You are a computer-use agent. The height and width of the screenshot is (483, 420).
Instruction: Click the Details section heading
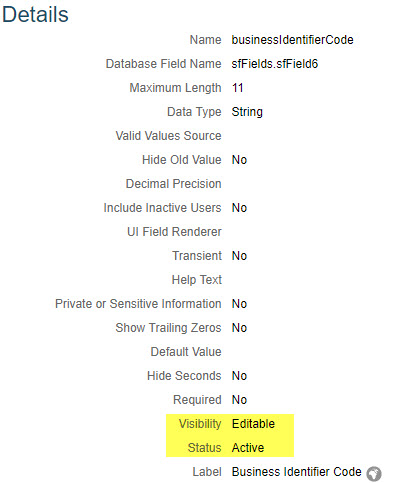pyautogui.click(x=35, y=15)
